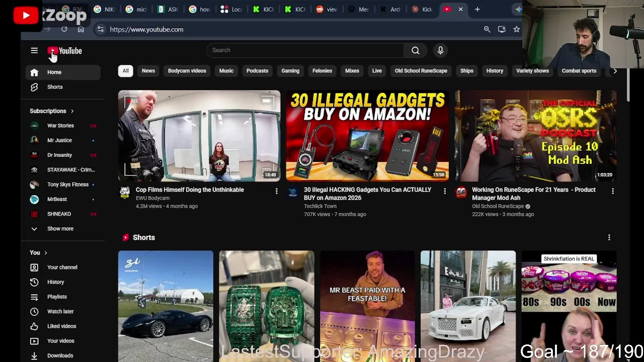Screen dimensions: 644x362
Task: Open Old School RuneScape channel avatar
Action: [460, 192]
